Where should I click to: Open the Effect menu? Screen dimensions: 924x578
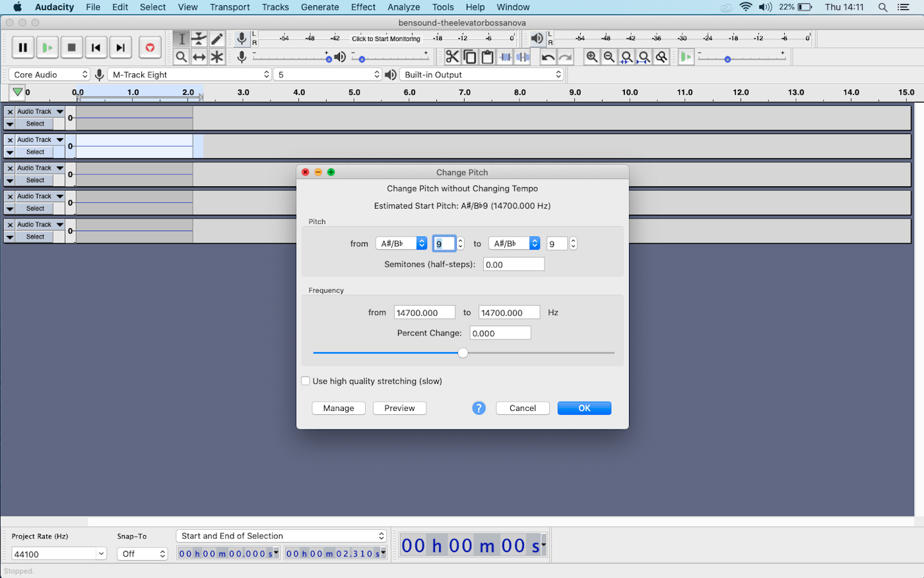click(x=363, y=7)
